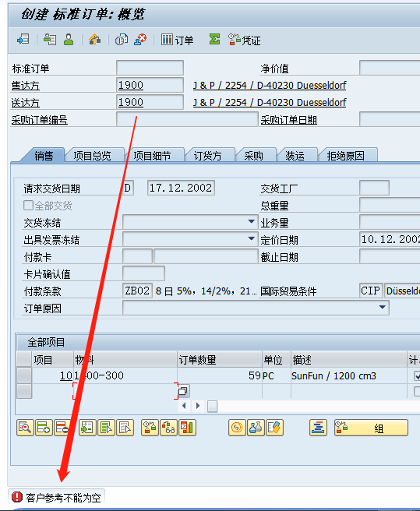Viewport: 420px width, 511px height.
Task: Click the circular refresh icon below table
Action: [x=237, y=428]
